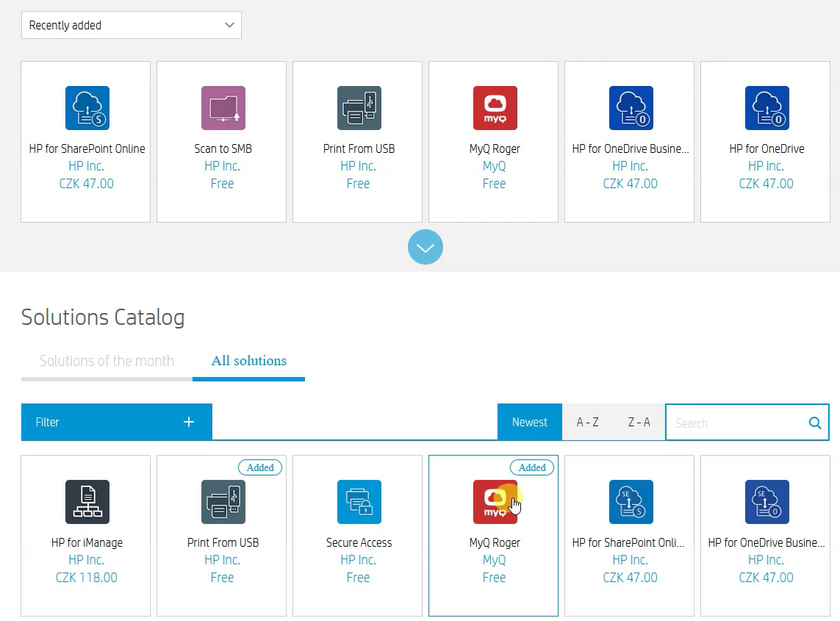840x621 pixels.
Task: Click the HP for iManage document icon
Action: [x=85, y=502]
